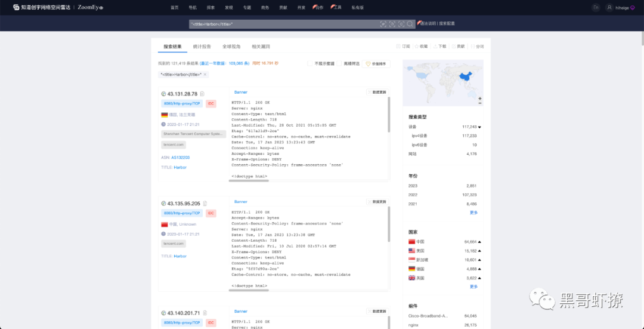The width and height of the screenshot is (644, 329).
Task: Click the middle scan-frame icon in search bar
Action: tap(392, 24)
